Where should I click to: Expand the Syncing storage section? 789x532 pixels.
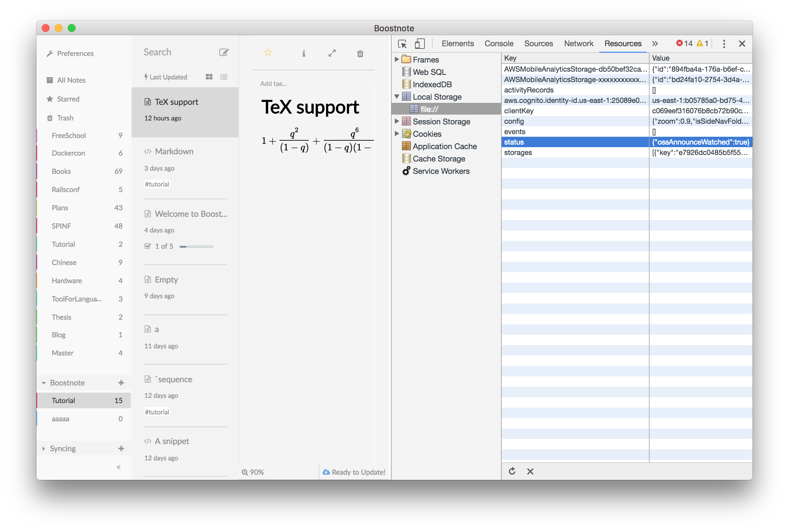(44, 449)
